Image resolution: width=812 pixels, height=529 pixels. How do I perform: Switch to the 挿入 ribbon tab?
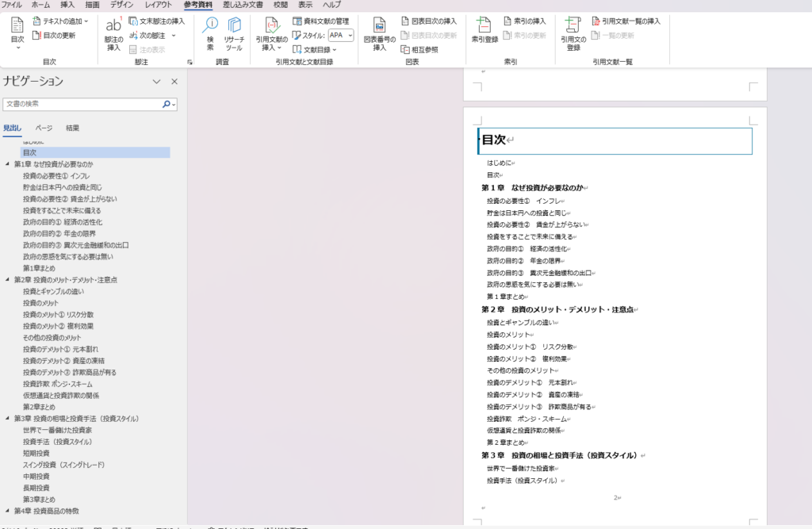point(67,5)
